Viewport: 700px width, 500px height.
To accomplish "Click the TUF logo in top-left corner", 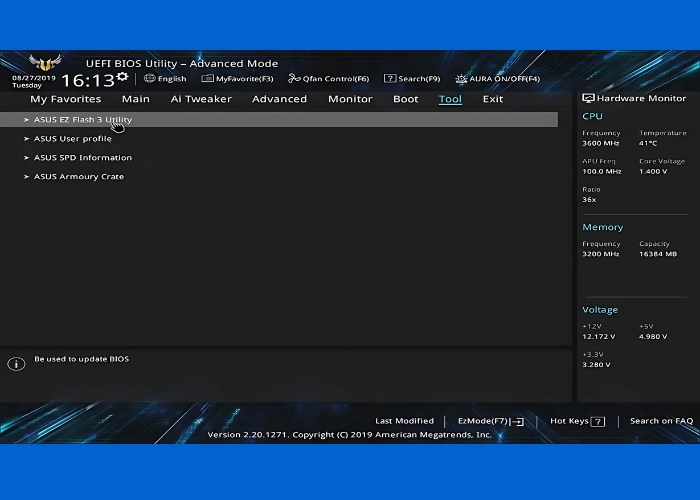I will click(x=45, y=67).
